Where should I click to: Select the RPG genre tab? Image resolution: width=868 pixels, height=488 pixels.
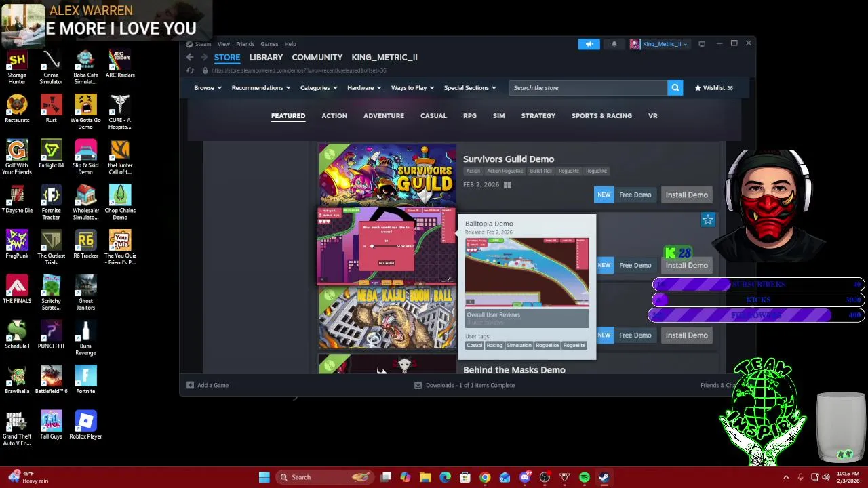(x=470, y=116)
